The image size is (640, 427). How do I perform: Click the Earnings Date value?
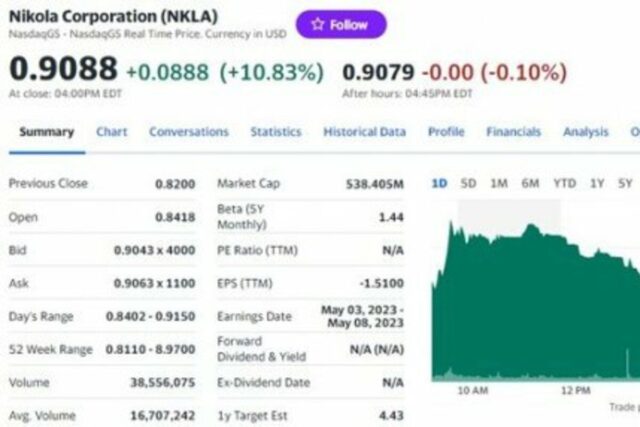tap(362, 316)
